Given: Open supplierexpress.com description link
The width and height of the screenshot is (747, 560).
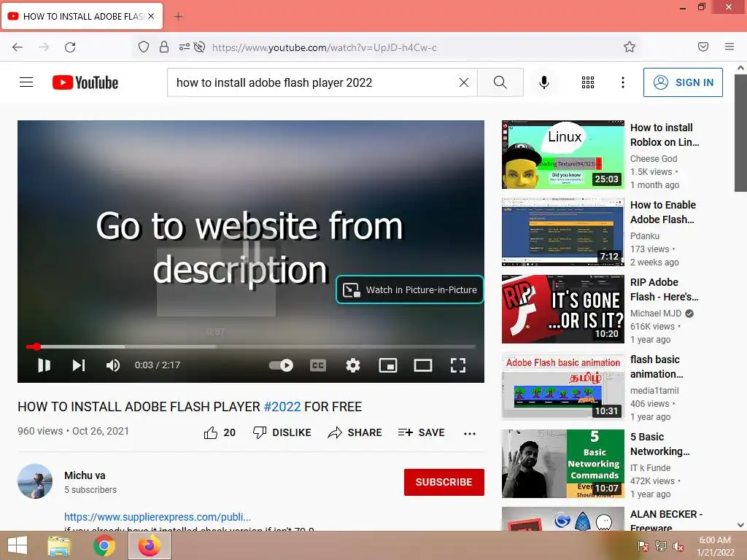Looking at the screenshot, I should 158,517.
